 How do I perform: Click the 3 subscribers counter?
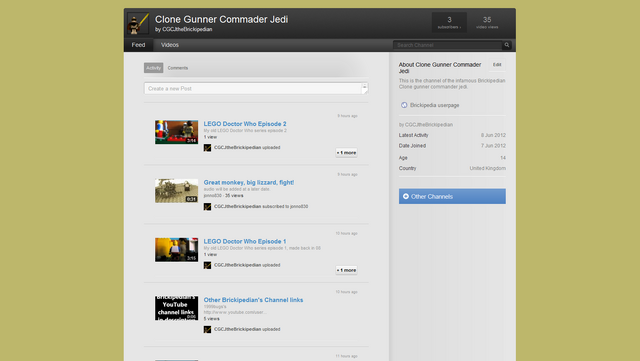pyautogui.click(x=449, y=22)
